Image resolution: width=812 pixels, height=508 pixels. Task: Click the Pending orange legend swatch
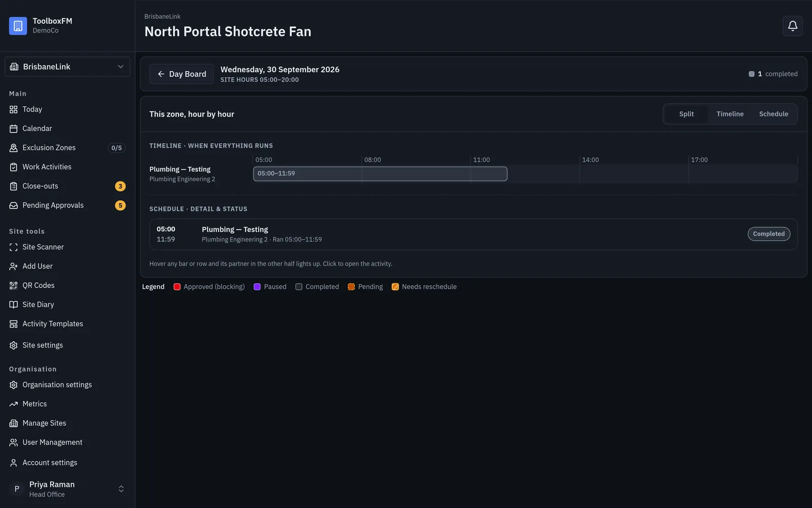[351, 287]
